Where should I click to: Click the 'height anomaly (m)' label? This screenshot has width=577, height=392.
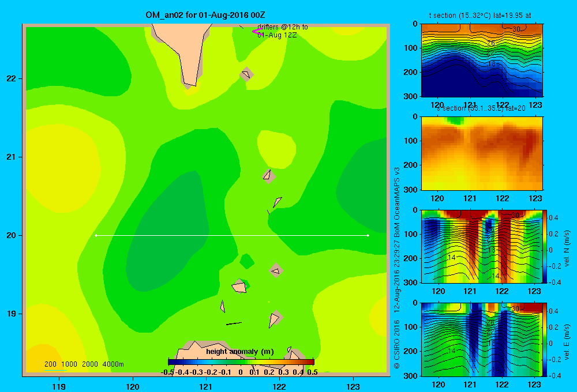(240, 352)
